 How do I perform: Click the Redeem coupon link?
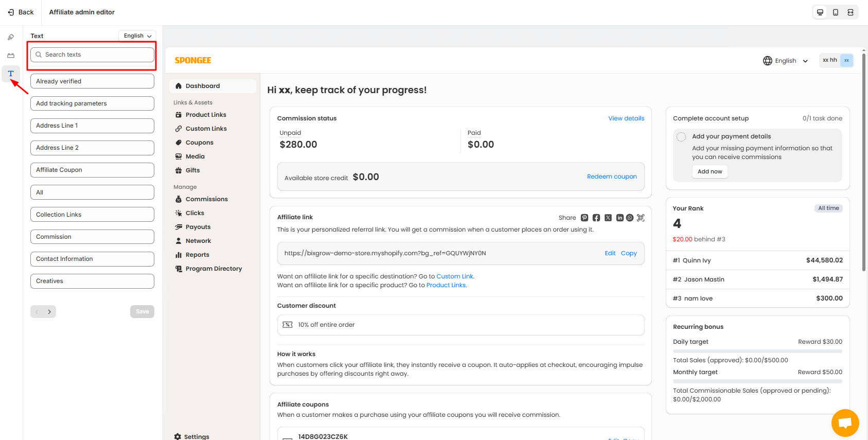(x=612, y=177)
